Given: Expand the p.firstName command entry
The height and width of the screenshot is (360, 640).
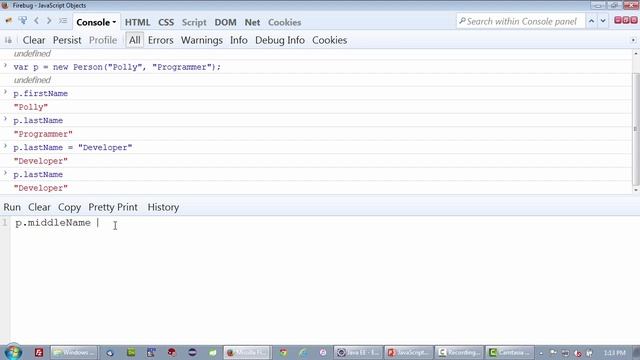Looking at the screenshot, I should point(5,93).
